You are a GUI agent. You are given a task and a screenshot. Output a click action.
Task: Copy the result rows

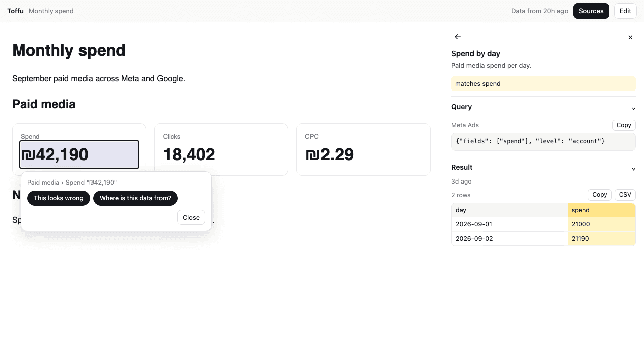[x=600, y=195]
